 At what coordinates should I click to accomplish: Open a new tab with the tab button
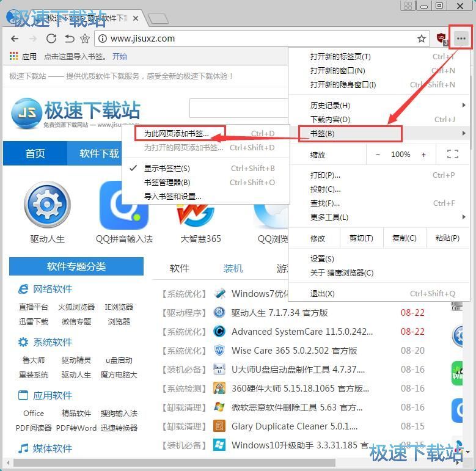coord(158,19)
